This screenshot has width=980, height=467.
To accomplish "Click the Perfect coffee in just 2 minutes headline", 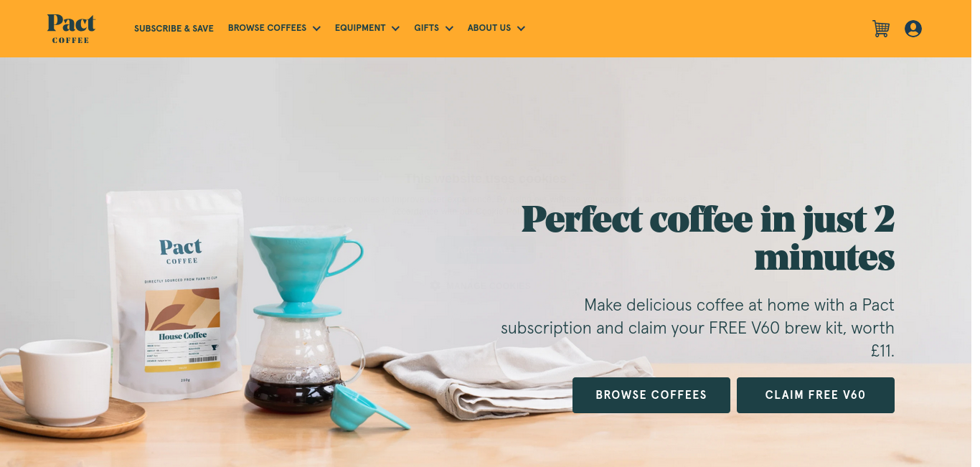I will coord(708,237).
